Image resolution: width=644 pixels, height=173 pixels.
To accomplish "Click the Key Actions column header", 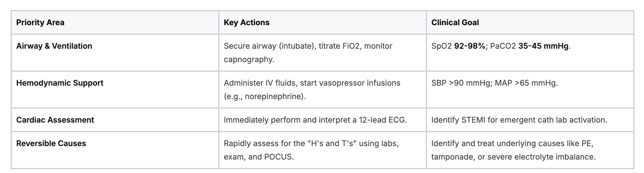I will click(x=246, y=22).
